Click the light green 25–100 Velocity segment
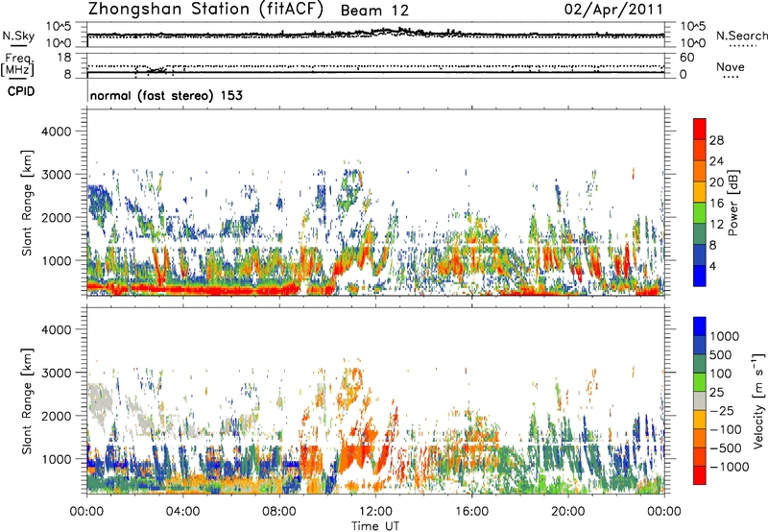This screenshot has width=768, height=532. (700, 382)
